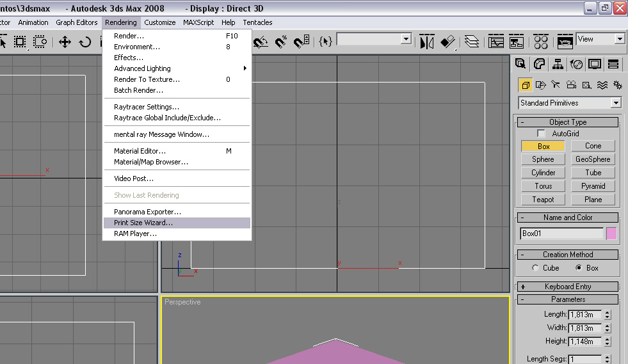Select the Shapes category icon

(x=541, y=85)
